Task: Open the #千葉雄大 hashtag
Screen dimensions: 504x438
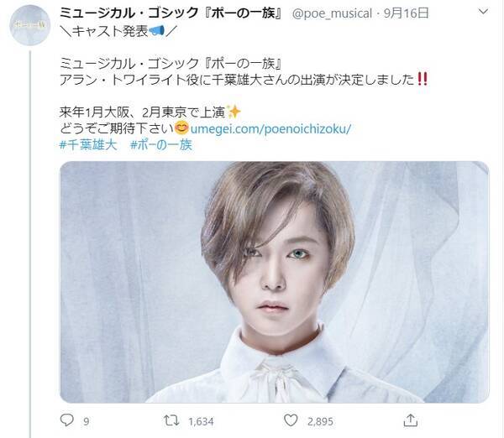Action: 88,145
